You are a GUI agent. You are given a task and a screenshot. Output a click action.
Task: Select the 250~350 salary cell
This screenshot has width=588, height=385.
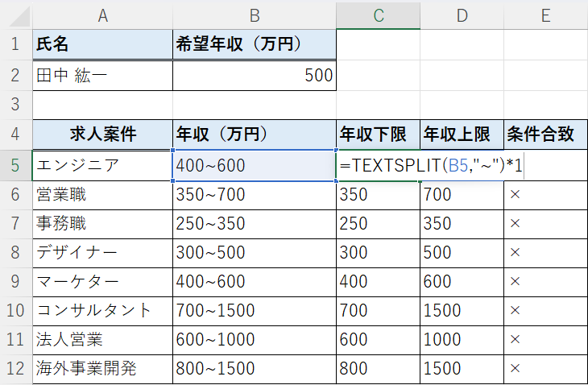coord(255,224)
